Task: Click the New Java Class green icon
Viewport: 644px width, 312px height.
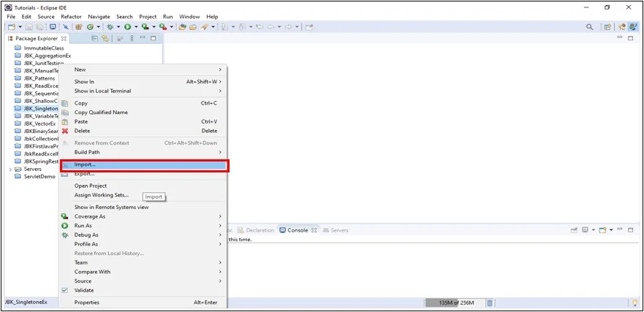Action: pos(89,27)
